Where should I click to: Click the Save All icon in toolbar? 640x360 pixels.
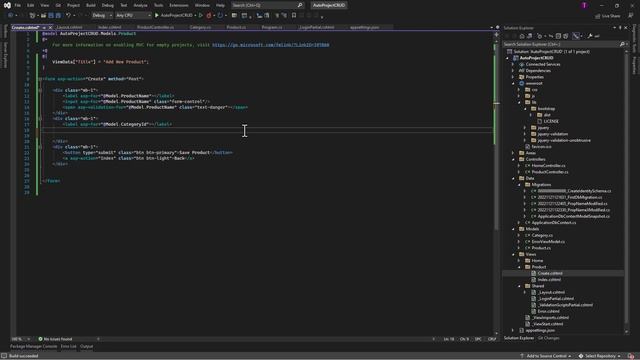(58, 15)
